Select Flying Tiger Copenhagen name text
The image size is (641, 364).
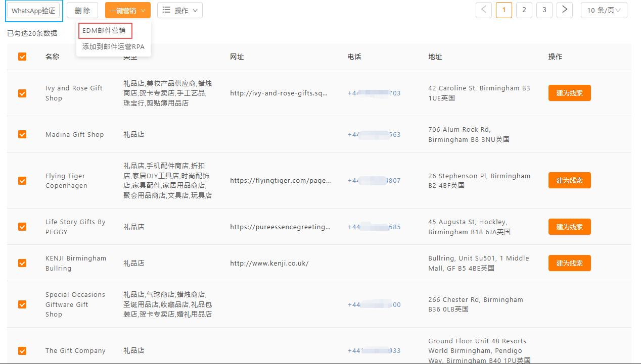coord(66,181)
